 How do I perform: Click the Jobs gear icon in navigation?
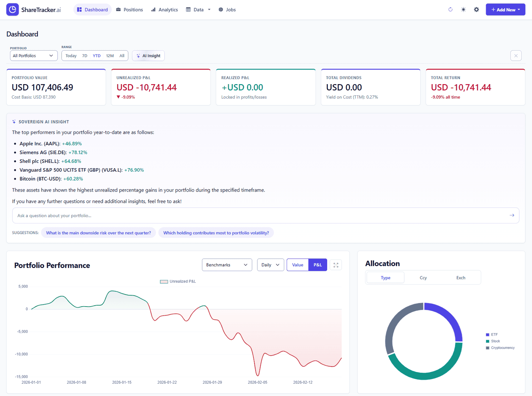[220, 10]
